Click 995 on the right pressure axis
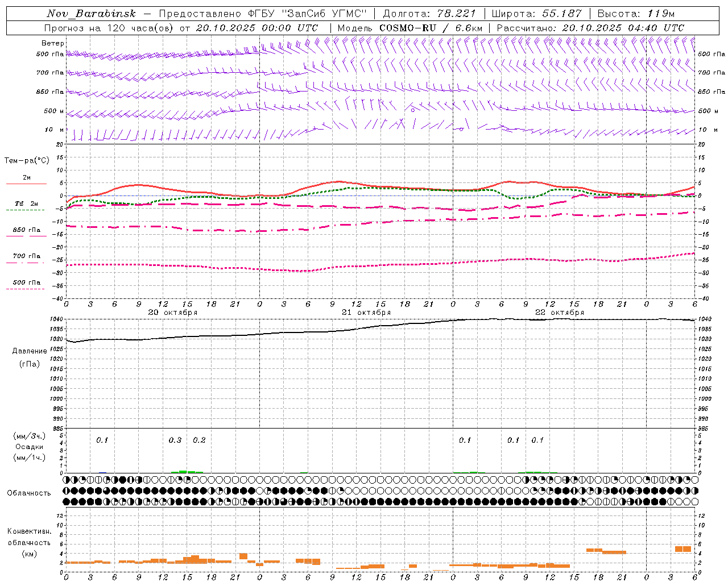The image size is (728, 582). click(x=703, y=409)
